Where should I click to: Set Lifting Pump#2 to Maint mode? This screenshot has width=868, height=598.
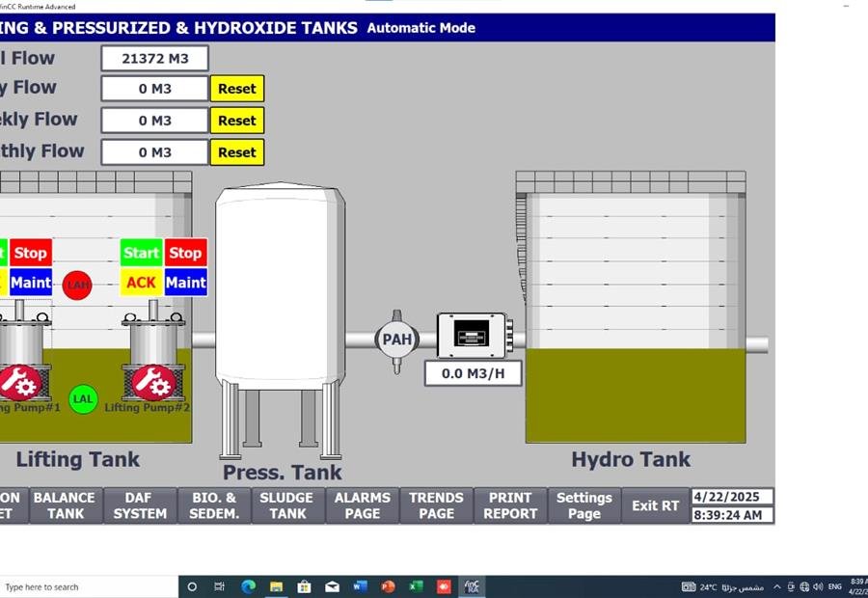(x=185, y=283)
